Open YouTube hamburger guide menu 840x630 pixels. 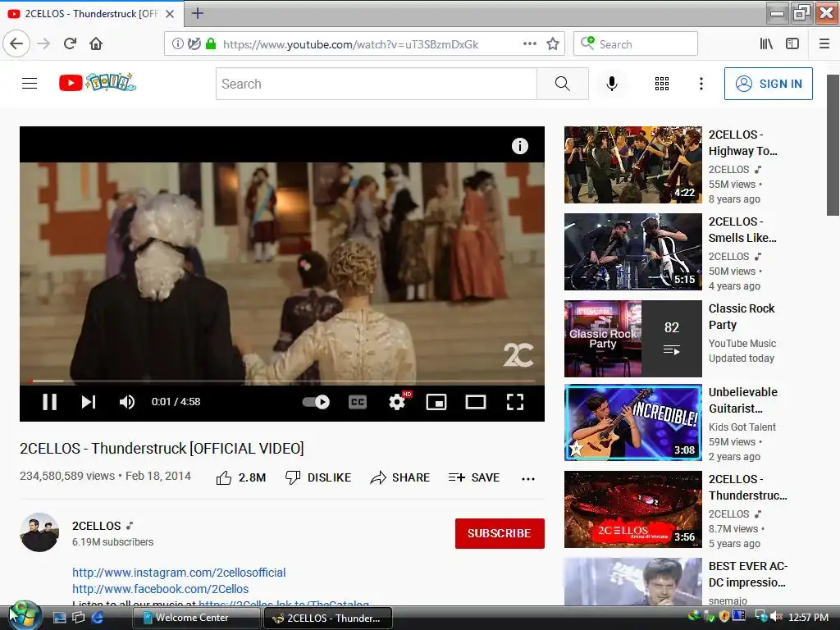(30, 84)
